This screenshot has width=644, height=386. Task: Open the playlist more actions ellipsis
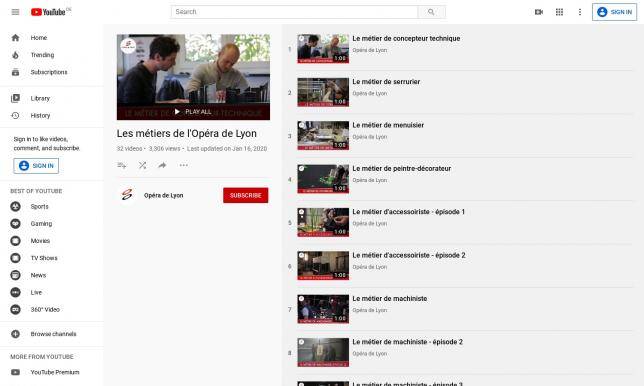coord(184,165)
